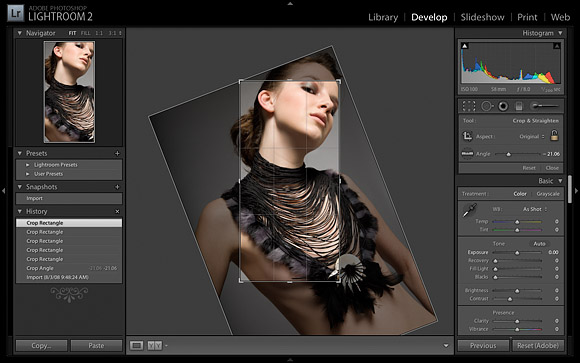This screenshot has width=580, height=363.
Task: Click the Lr logo icon
Action: click(16, 13)
